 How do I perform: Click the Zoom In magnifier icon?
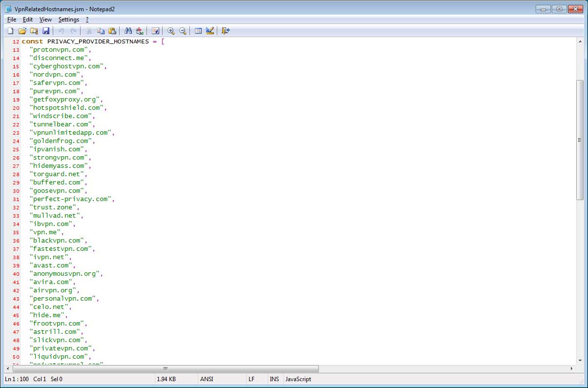pos(171,31)
